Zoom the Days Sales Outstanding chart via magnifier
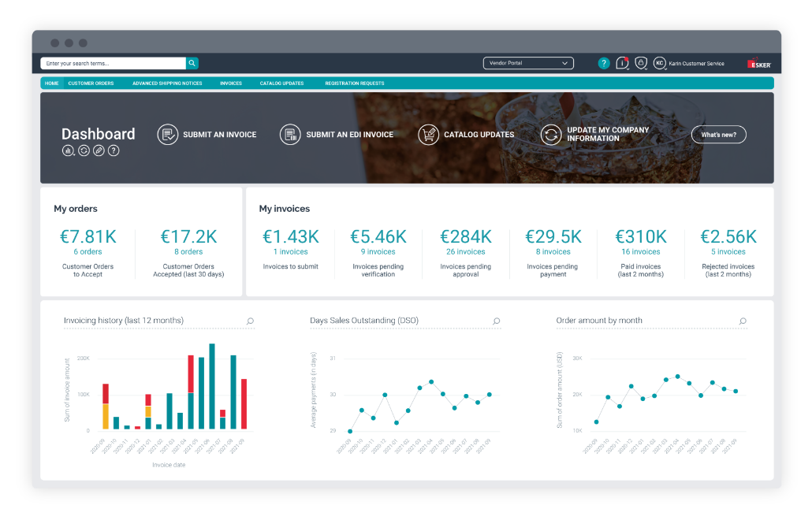Screen dimensions: 812x520 496,321
